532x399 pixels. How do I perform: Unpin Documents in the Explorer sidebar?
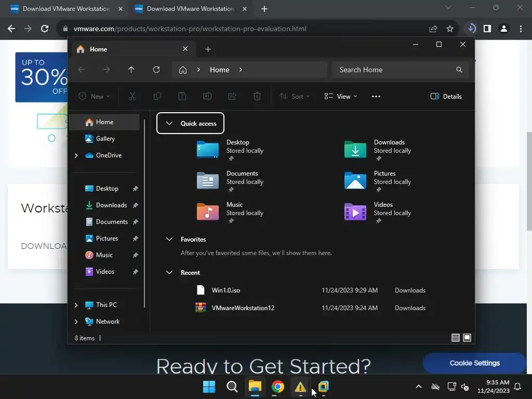click(136, 222)
